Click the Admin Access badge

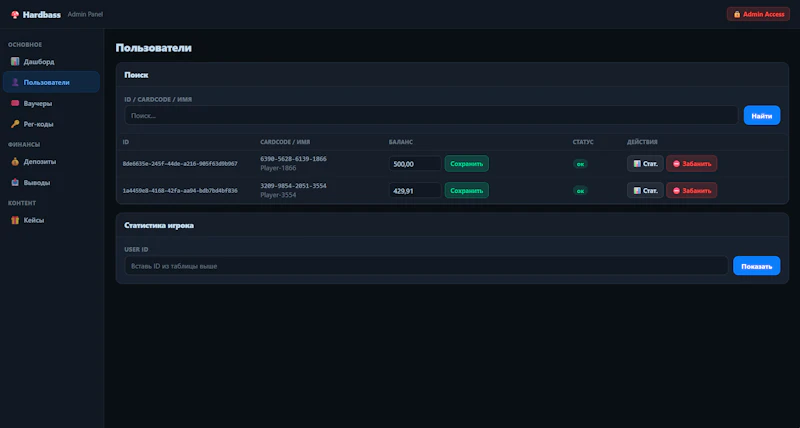(758, 14)
